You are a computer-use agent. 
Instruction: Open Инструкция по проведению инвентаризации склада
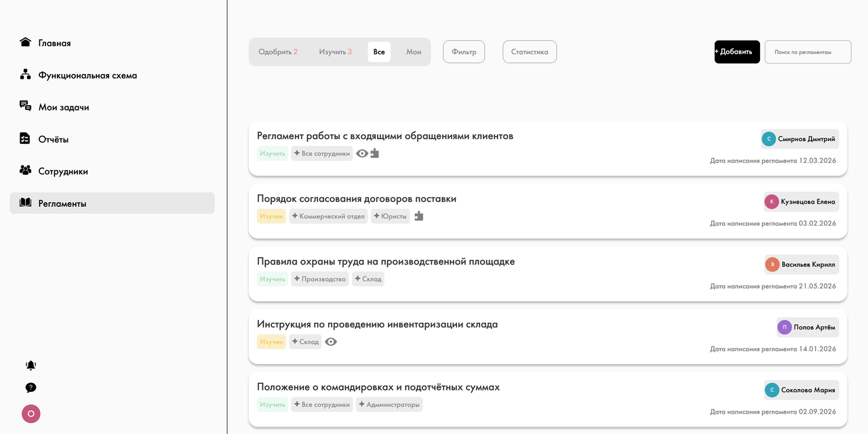(377, 324)
